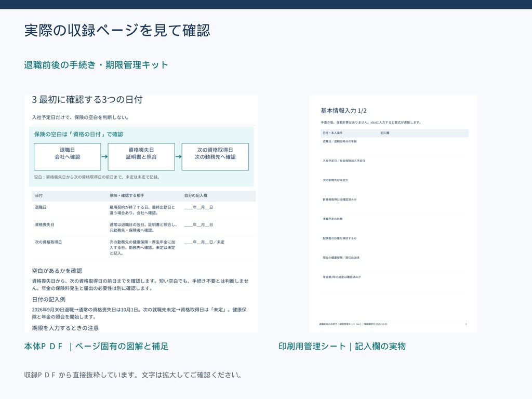This screenshot has height=399, width=532.
Task: Click description 次の勤務先の健康保険・厚生年金に加入する日
Action: tap(142, 248)
